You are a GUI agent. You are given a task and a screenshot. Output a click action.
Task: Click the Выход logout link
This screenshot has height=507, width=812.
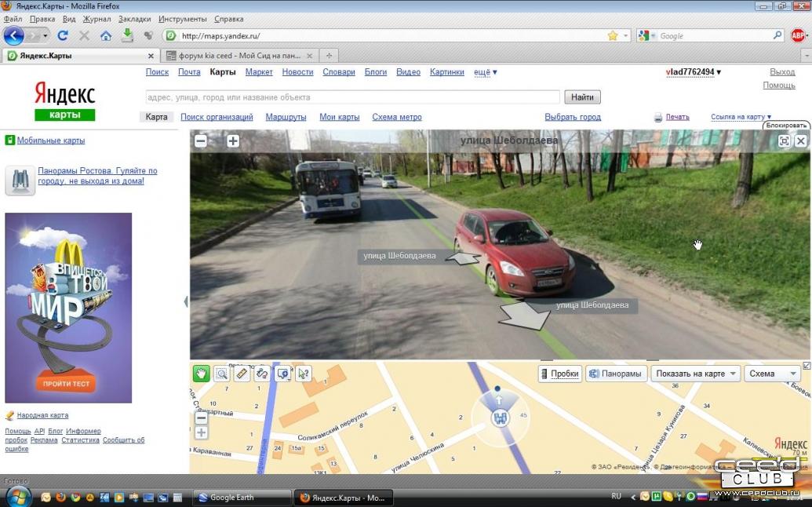click(782, 72)
